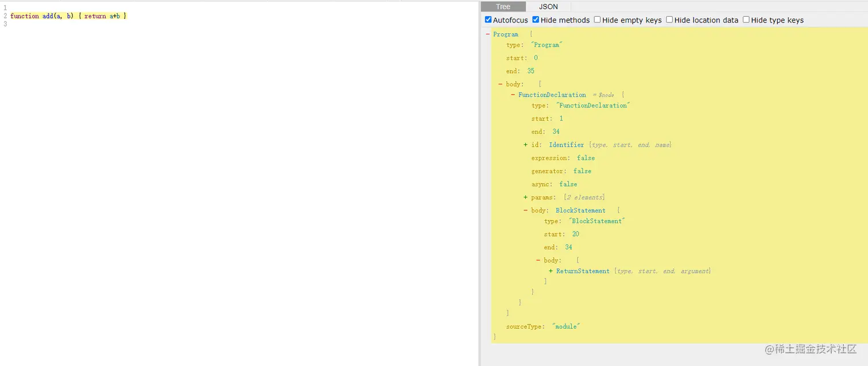Click the "return" keyword in code

95,16
